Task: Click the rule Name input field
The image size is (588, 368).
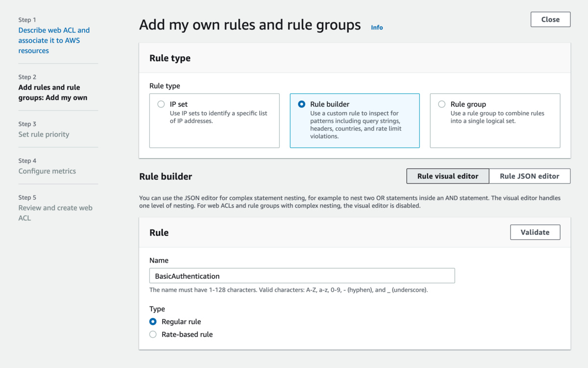Action: click(302, 276)
